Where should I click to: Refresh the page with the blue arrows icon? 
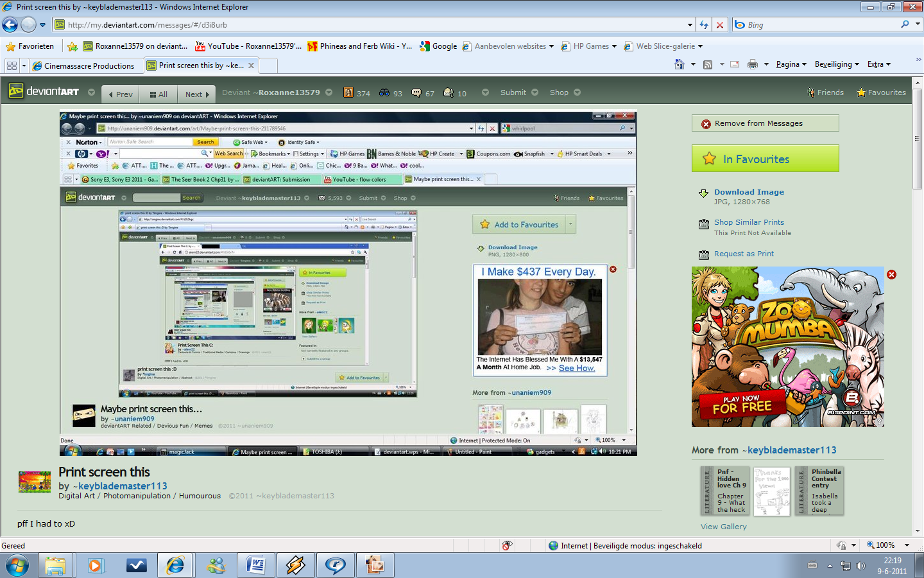pyautogui.click(x=704, y=25)
